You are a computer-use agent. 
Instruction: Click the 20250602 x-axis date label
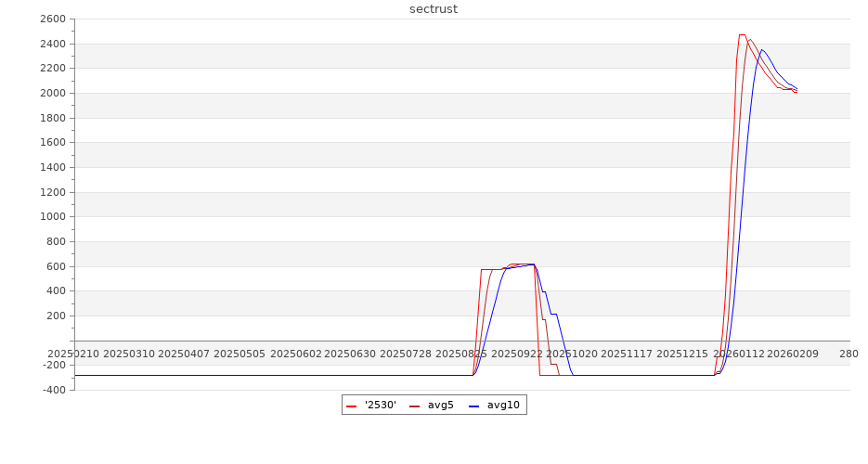(295, 354)
